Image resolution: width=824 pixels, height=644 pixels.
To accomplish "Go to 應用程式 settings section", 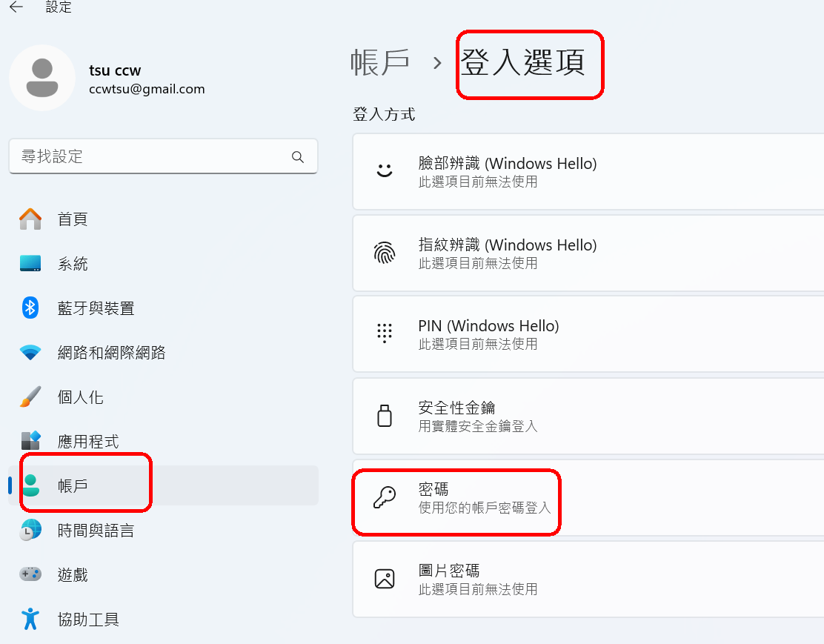I will click(x=87, y=442).
